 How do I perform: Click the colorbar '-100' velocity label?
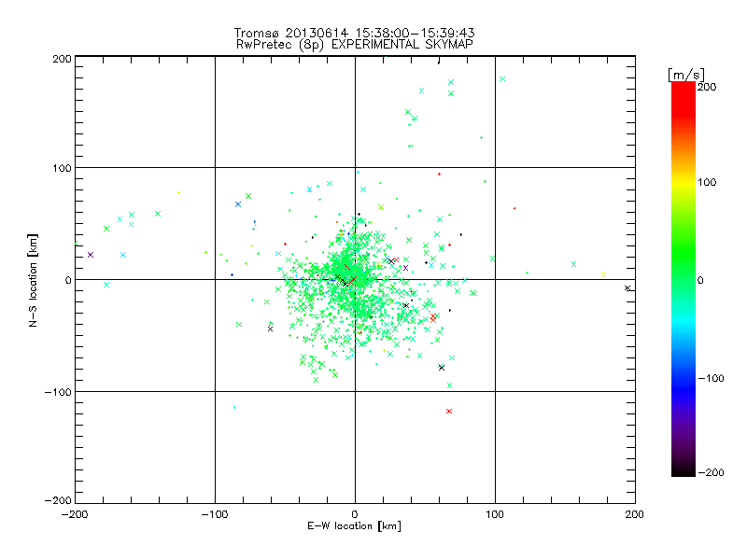[711, 378]
